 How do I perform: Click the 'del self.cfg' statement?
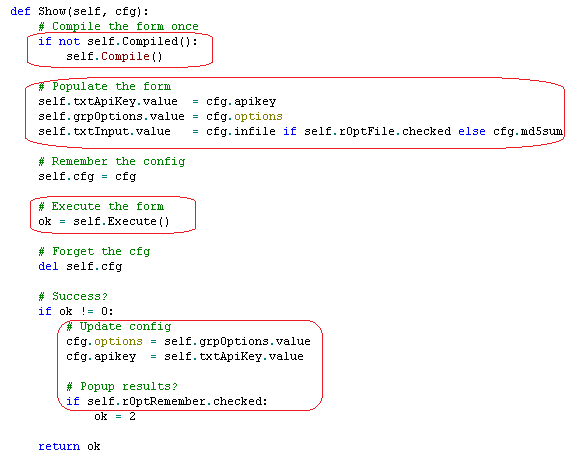click(80, 267)
